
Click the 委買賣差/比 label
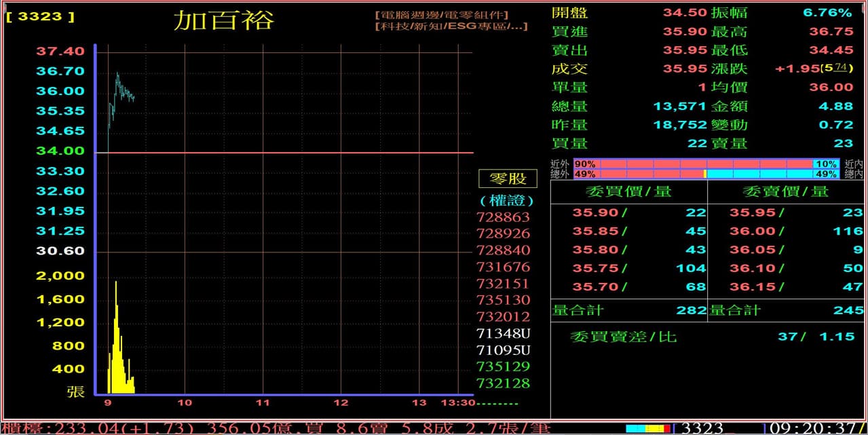624,337
